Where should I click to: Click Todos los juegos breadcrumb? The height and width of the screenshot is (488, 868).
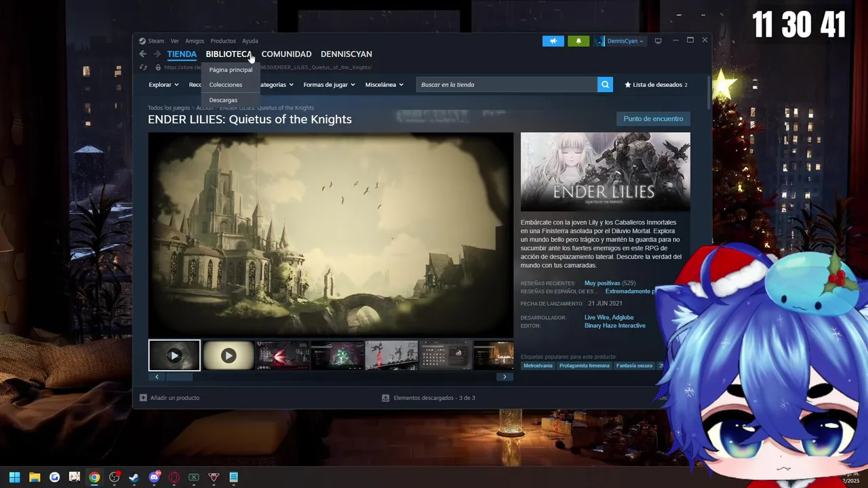click(x=169, y=108)
